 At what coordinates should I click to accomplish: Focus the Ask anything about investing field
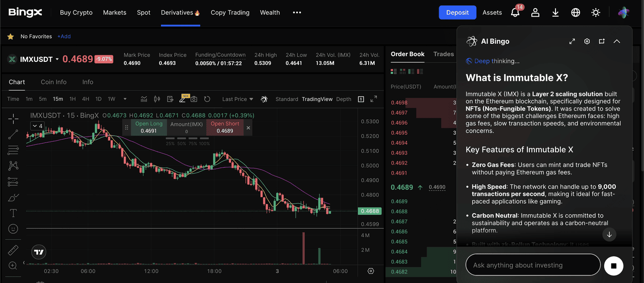pyautogui.click(x=533, y=265)
